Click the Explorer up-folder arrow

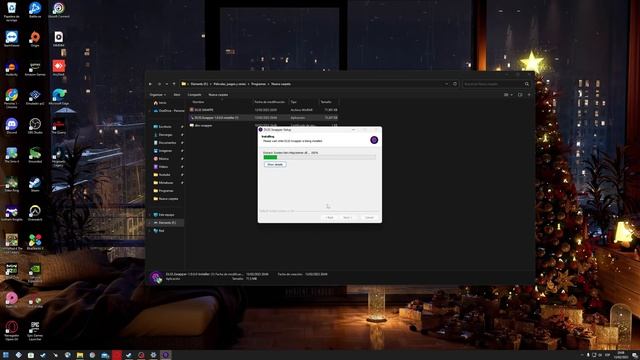coord(174,84)
